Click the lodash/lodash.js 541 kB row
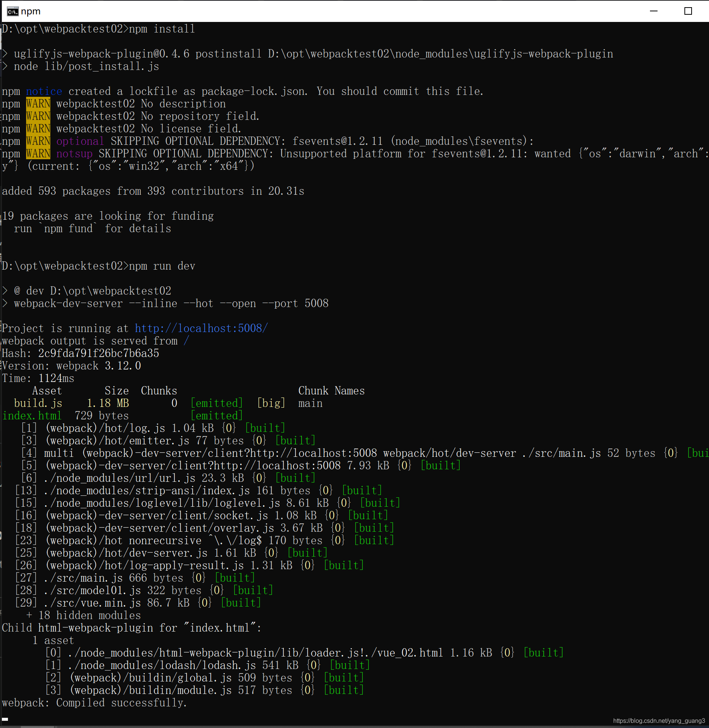This screenshot has width=709, height=728. tap(207, 665)
